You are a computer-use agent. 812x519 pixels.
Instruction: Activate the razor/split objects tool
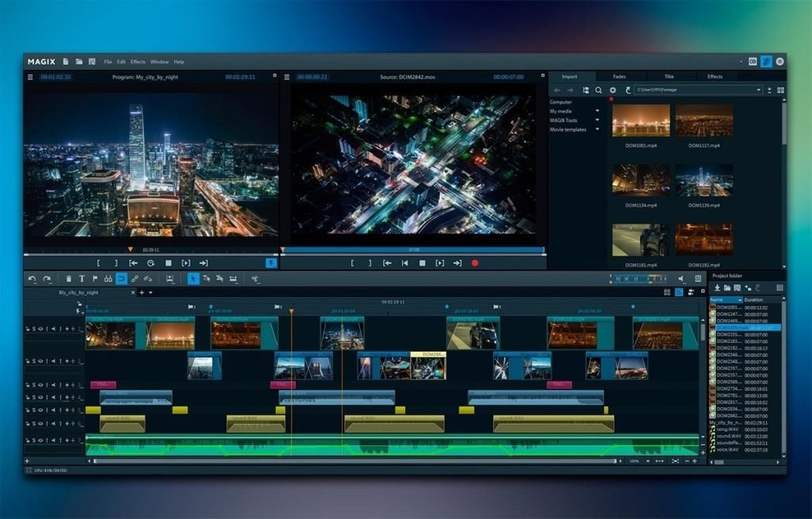click(255, 279)
